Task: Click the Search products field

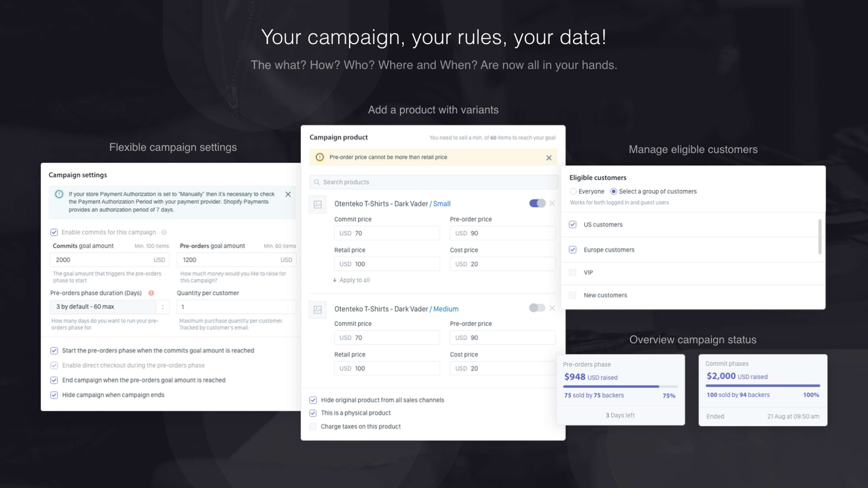Action: click(433, 182)
